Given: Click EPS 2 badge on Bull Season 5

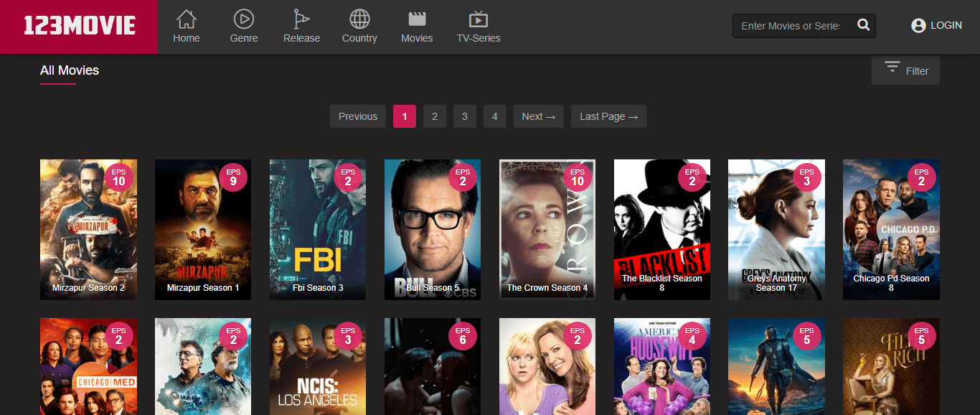Looking at the screenshot, I should [x=463, y=177].
